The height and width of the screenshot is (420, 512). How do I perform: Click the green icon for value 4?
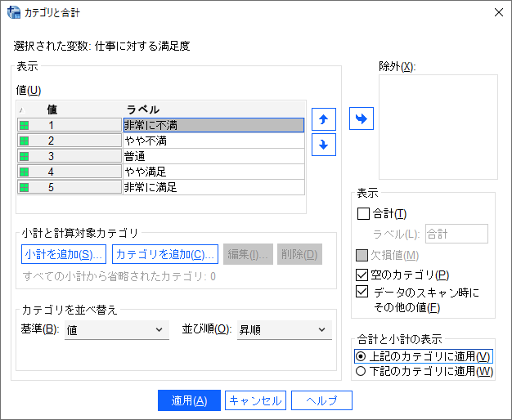point(24,172)
